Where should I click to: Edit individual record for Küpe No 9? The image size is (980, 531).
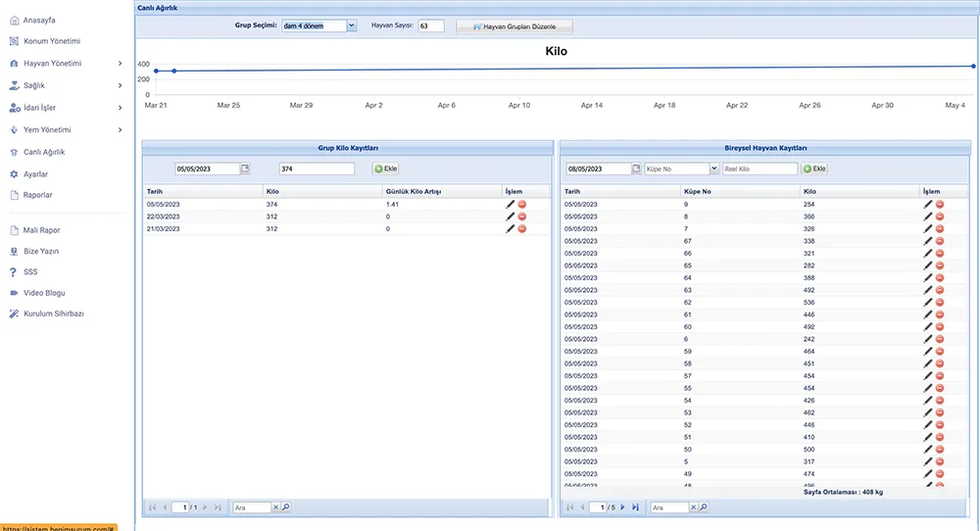click(x=928, y=204)
